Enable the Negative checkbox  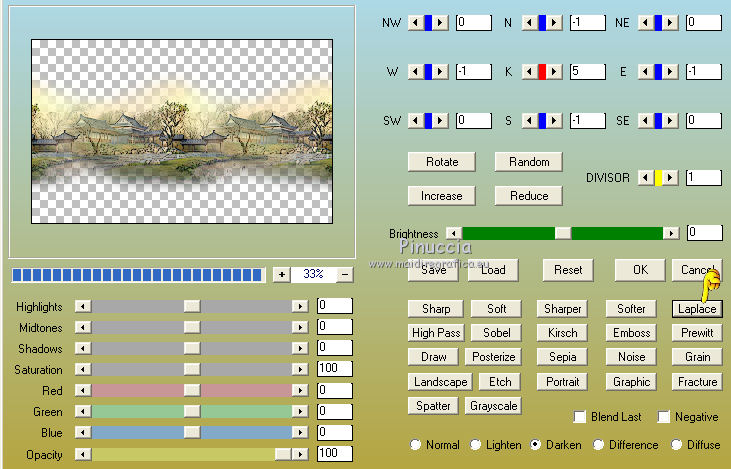[x=663, y=416]
